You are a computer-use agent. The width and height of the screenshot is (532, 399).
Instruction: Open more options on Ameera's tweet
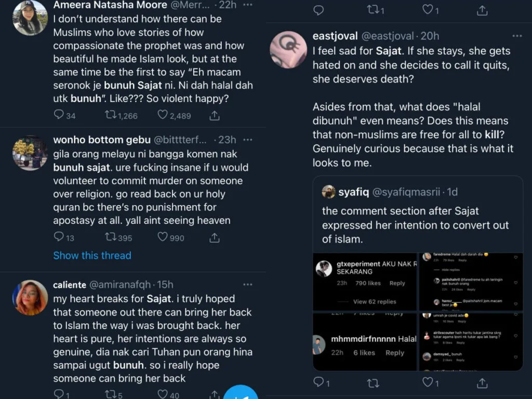tap(248, 5)
